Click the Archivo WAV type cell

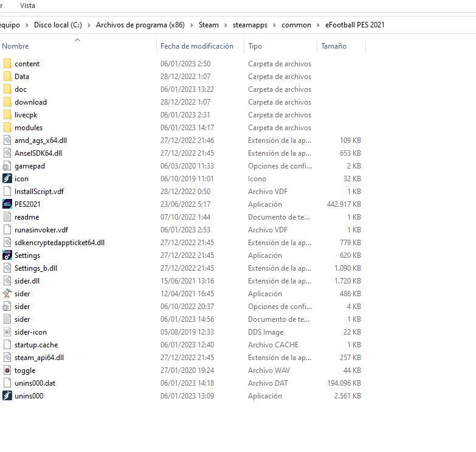(269, 370)
